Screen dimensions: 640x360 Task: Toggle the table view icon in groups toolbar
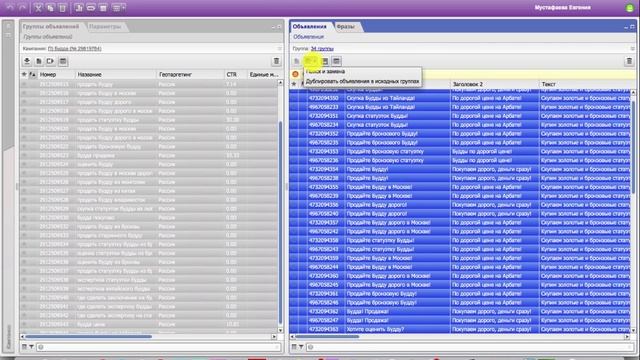pos(62,61)
